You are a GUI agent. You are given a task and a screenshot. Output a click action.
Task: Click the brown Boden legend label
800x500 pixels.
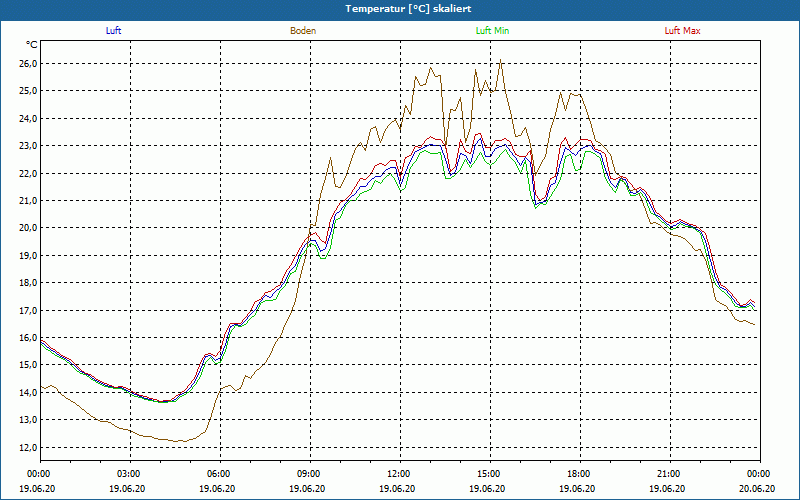click(x=303, y=31)
